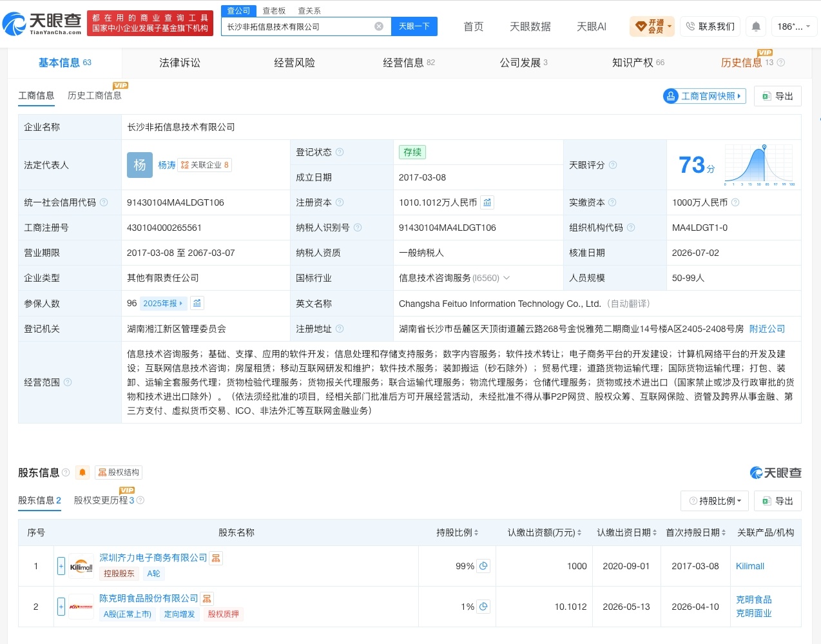
Task: Open help icon next to 股东信息 heading
Action: pyautogui.click(x=66, y=473)
